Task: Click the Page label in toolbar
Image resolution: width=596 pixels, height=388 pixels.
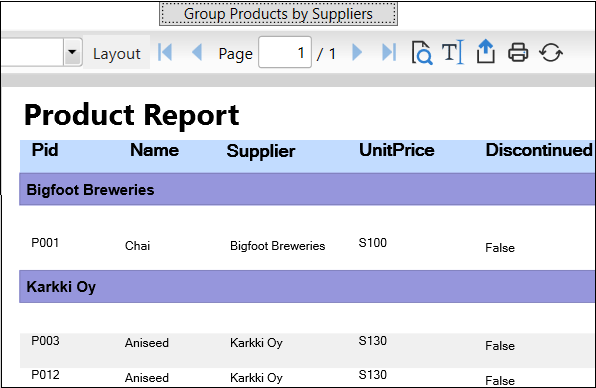Action: coord(235,54)
